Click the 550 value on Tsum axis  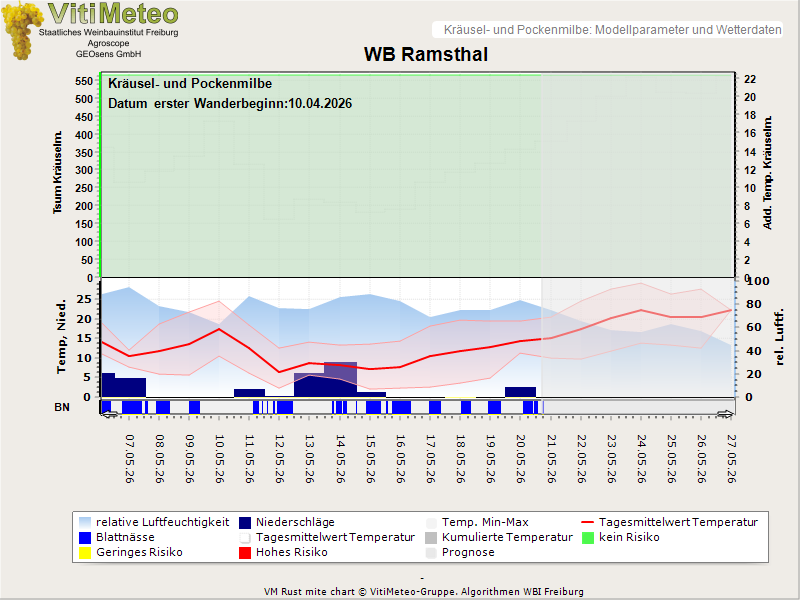tap(84, 81)
